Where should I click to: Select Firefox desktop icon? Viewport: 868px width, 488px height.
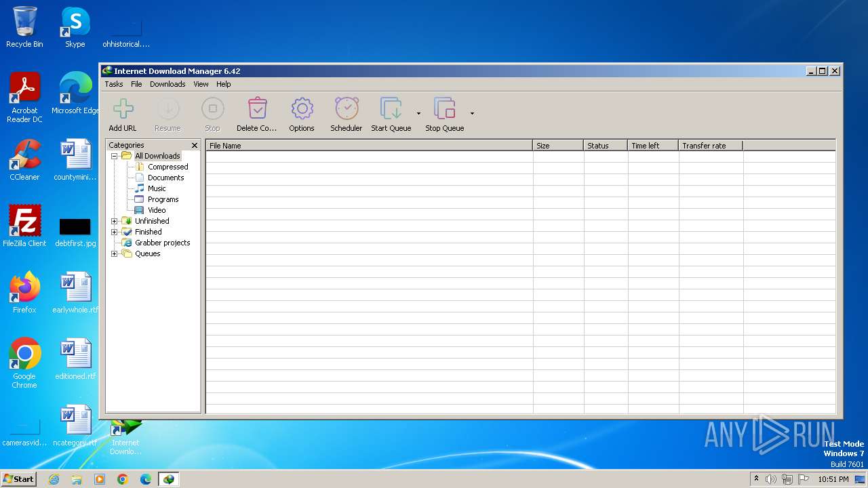coord(24,292)
